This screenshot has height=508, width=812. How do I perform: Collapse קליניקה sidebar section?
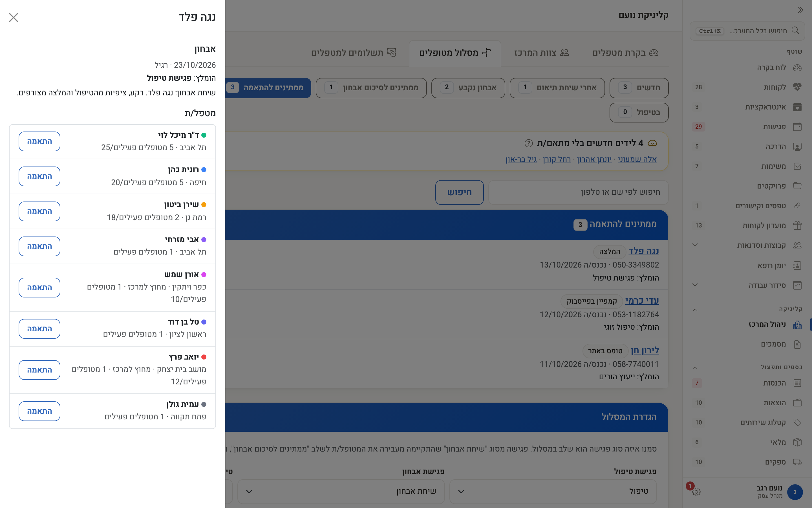(695, 310)
